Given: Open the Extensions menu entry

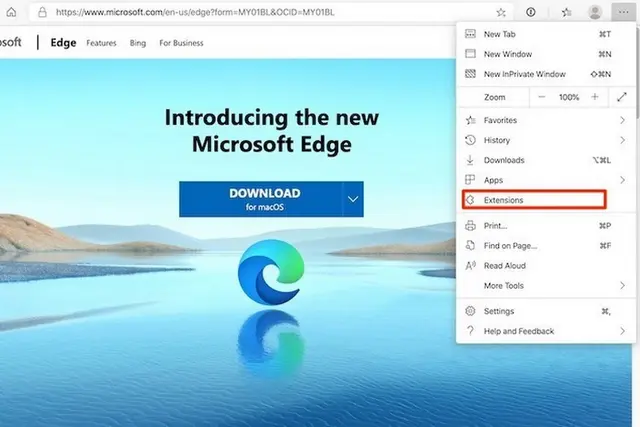Looking at the screenshot, I should pos(546,200).
